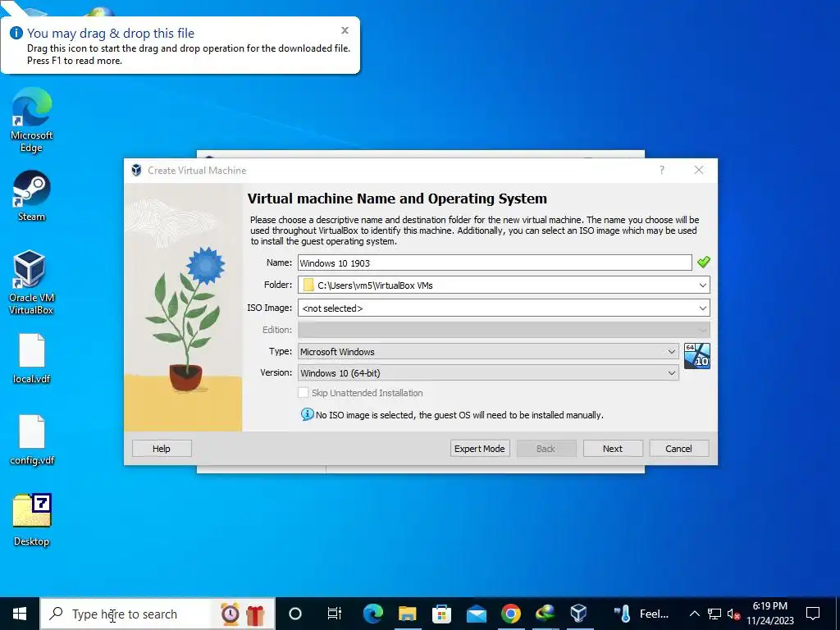Select the Desktop folder icon
The image size is (840, 630).
(x=32, y=519)
